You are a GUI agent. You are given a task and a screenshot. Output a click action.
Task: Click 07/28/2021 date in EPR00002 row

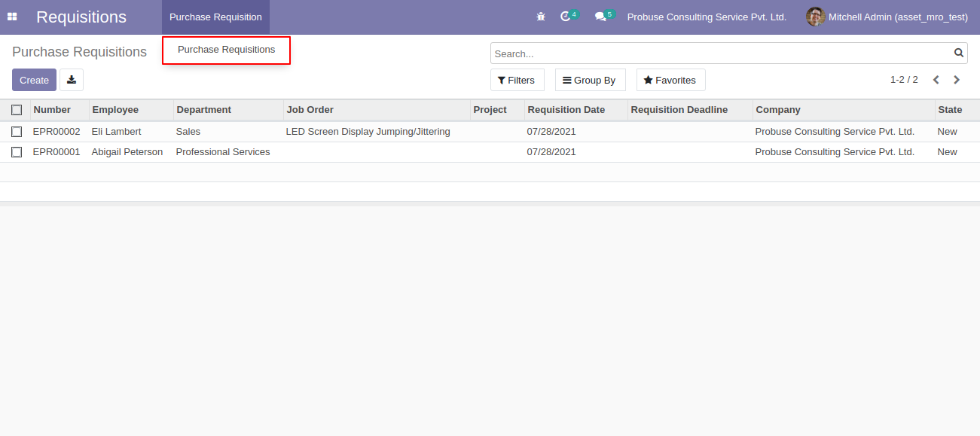pyautogui.click(x=551, y=132)
